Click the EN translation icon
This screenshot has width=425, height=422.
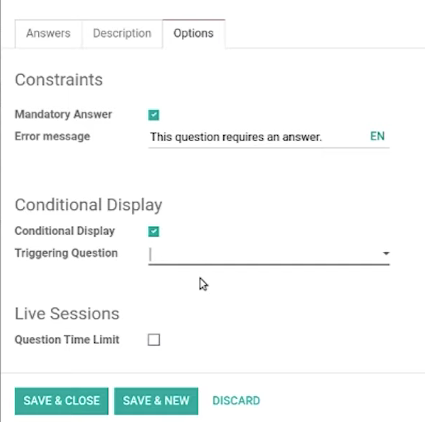377,136
